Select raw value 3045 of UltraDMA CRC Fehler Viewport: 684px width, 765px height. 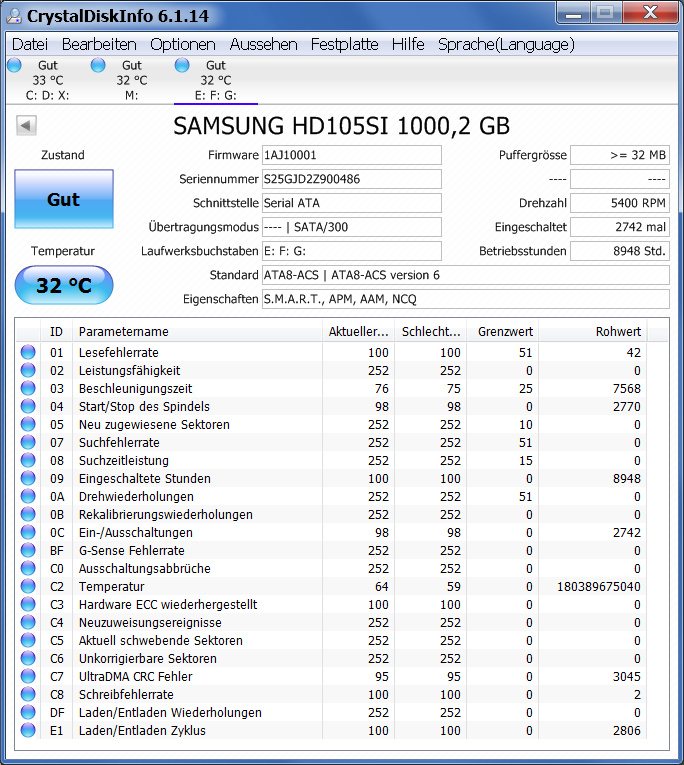pyautogui.click(x=627, y=677)
